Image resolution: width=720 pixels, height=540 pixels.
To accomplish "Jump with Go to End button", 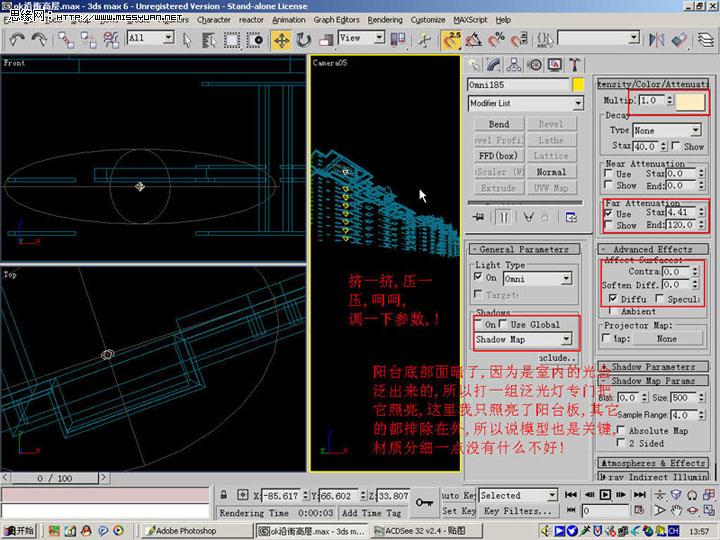I will click(x=640, y=495).
